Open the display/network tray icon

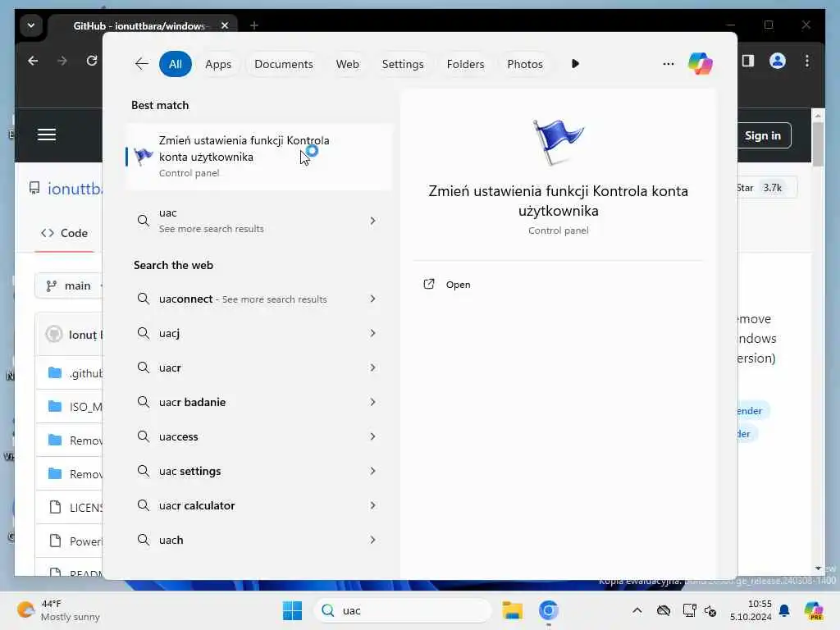coord(689,610)
